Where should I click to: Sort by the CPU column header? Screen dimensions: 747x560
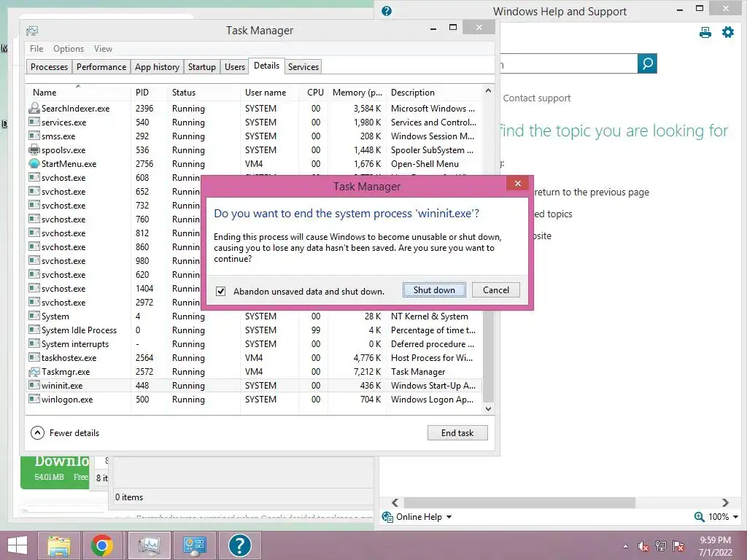[315, 93]
